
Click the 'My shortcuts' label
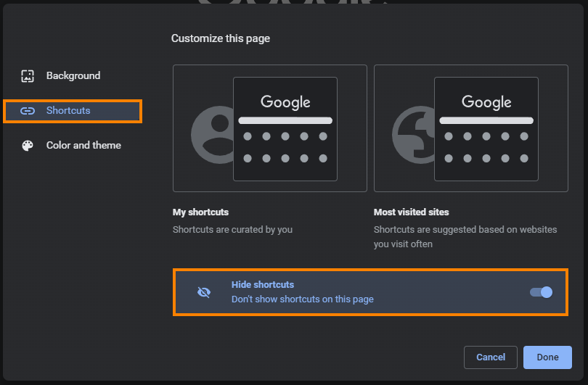pyautogui.click(x=200, y=212)
